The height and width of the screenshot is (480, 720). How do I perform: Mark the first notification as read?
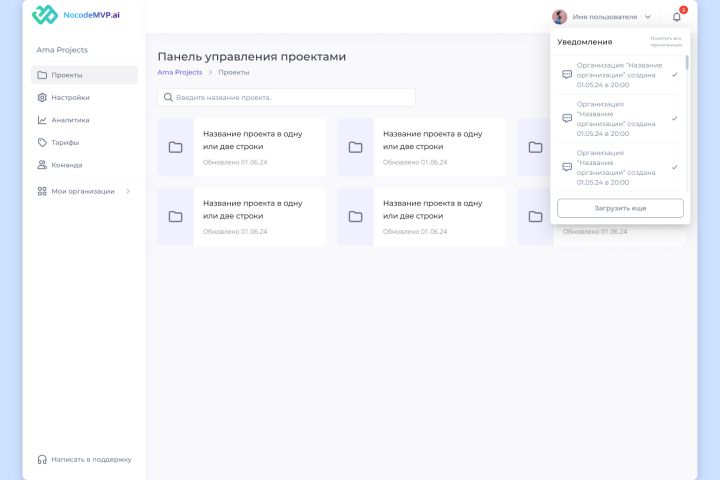(x=675, y=74)
